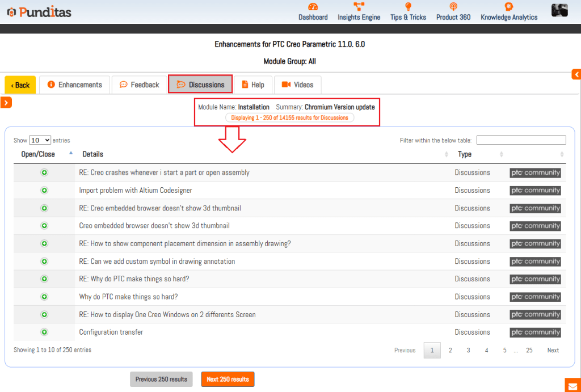Open the Product 360 icon

pyautogui.click(x=453, y=7)
